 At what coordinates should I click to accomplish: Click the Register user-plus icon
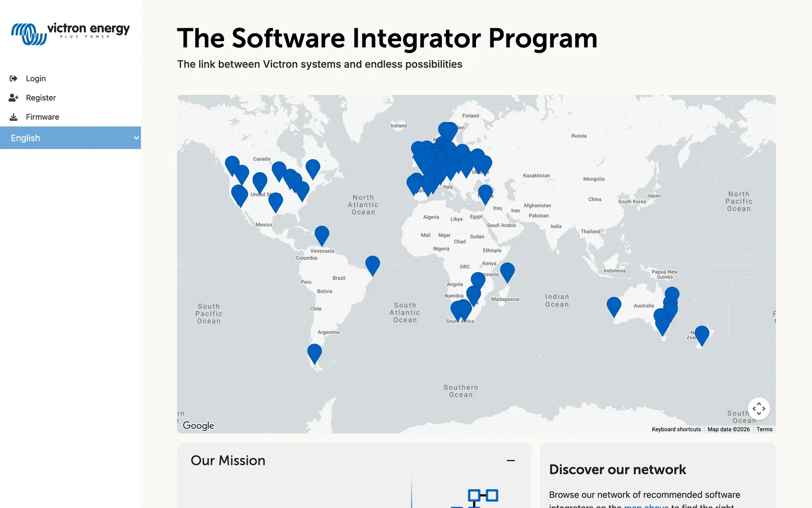pos(14,98)
